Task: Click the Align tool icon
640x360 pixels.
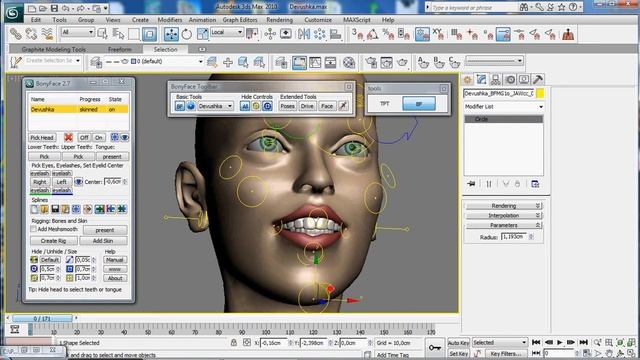Action: 336,34
